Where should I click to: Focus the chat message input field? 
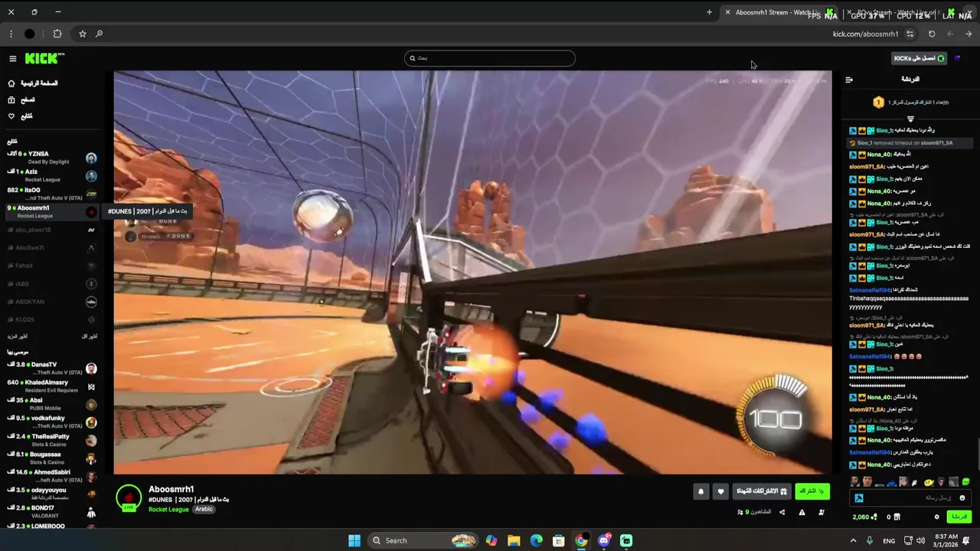pos(910,498)
